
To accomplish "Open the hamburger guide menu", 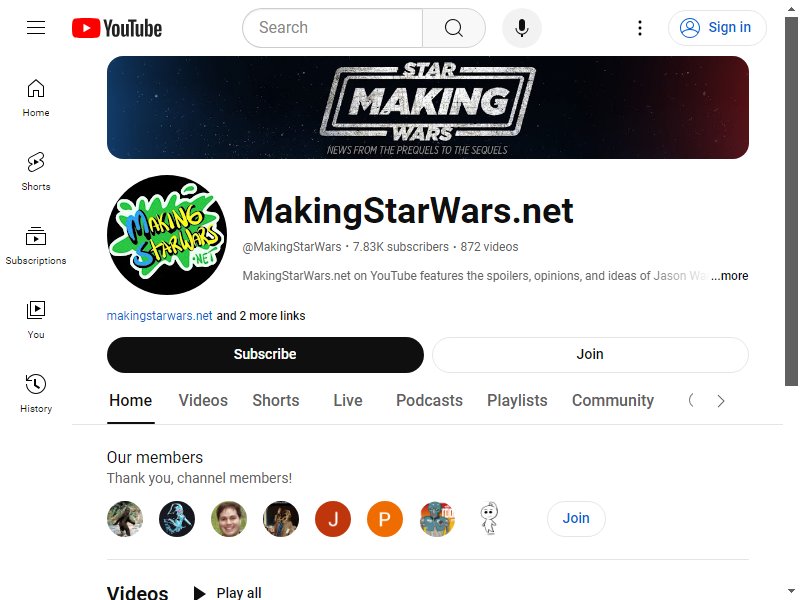I will click(x=36, y=28).
